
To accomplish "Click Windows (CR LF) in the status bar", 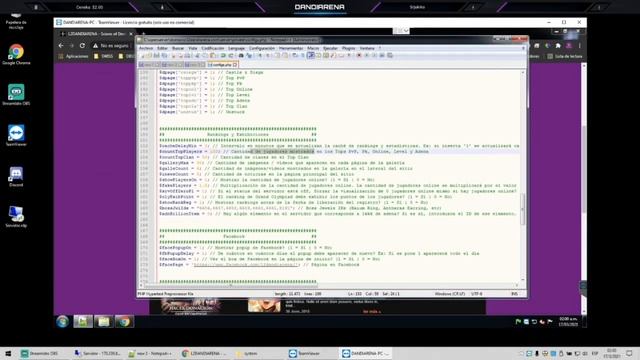I will point(450,293).
